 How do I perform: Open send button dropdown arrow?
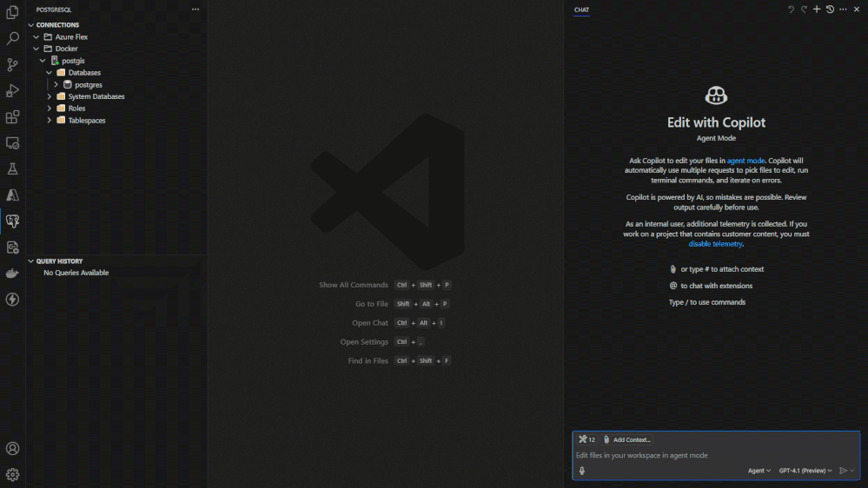852,471
